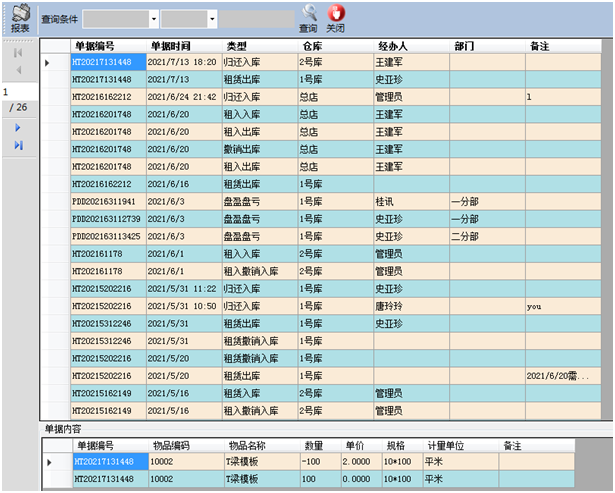Click the red 关闭 close icon
The height and width of the screenshot is (493, 615).
336,14
